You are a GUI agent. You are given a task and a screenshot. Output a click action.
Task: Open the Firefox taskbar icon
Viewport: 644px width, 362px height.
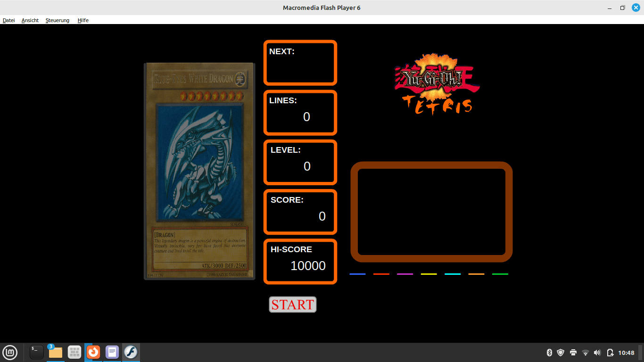coord(93,352)
